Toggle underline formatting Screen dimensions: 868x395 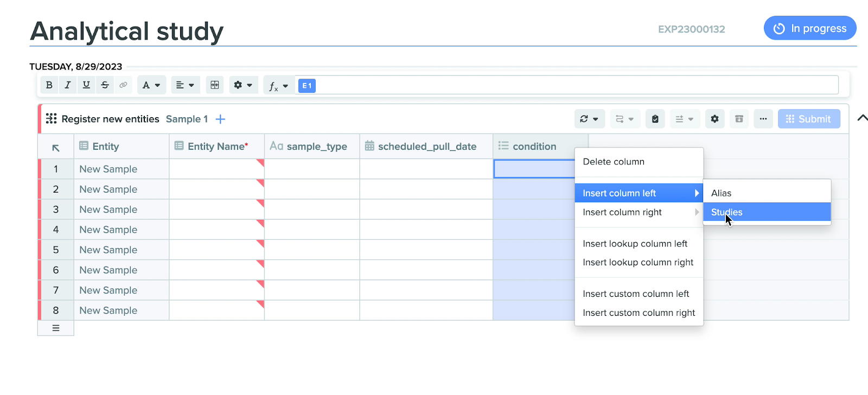[86, 85]
